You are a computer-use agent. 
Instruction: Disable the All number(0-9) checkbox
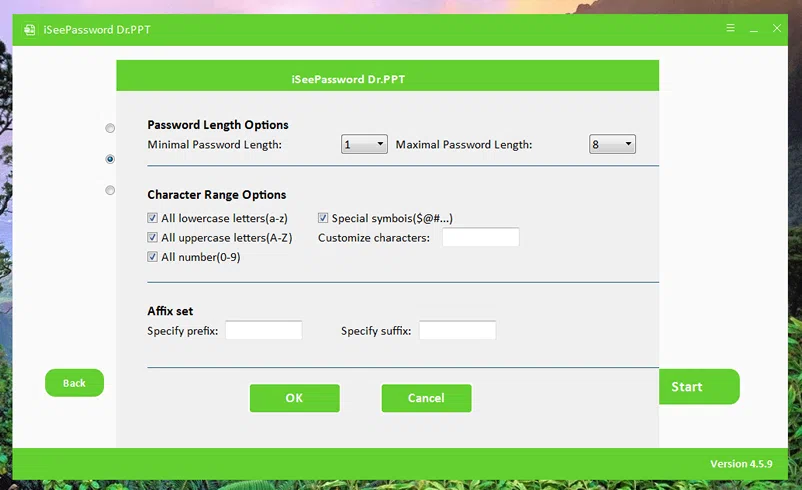point(153,257)
